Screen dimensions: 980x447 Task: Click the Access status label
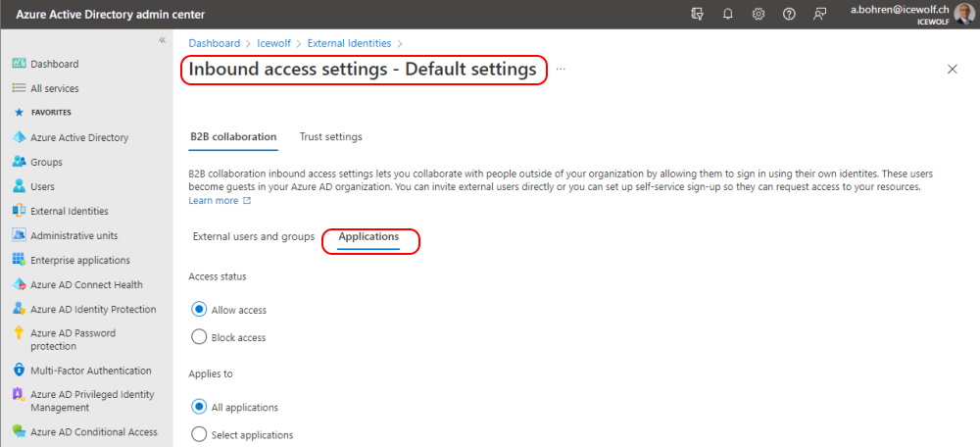[x=218, y=276]
